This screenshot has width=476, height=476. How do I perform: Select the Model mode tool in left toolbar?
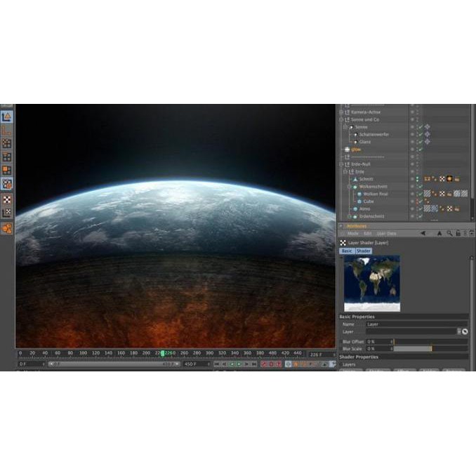pos(7,117)
